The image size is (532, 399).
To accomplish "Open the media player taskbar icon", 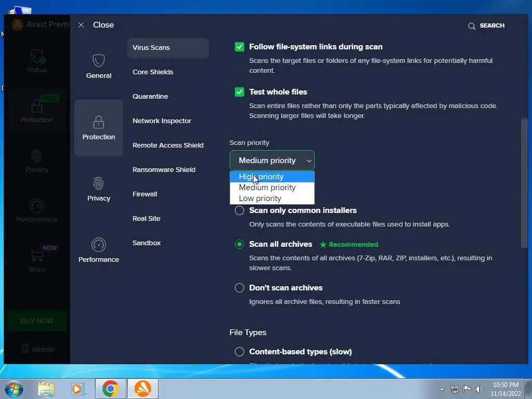I will click(77, 389).
